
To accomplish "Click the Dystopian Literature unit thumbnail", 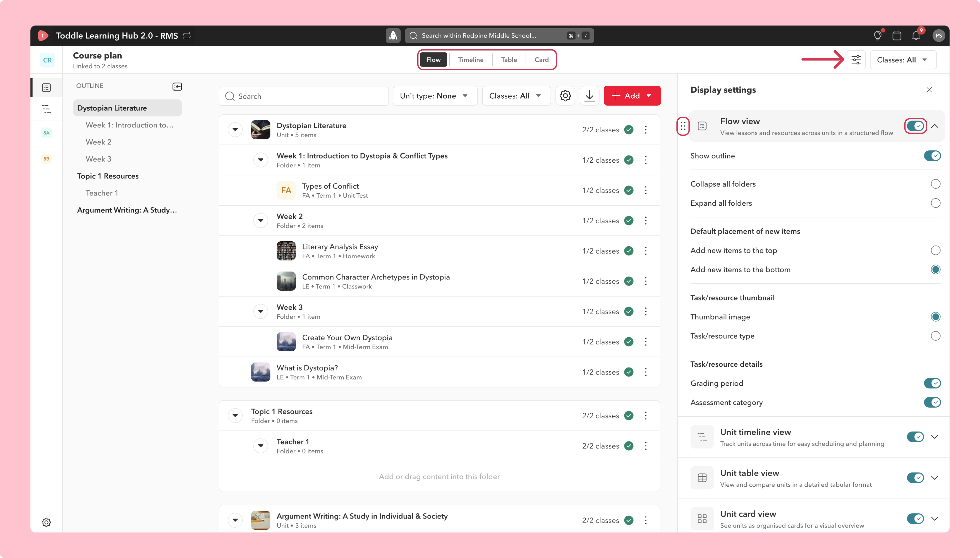I will pyautogui.click(x=260, y=130).
